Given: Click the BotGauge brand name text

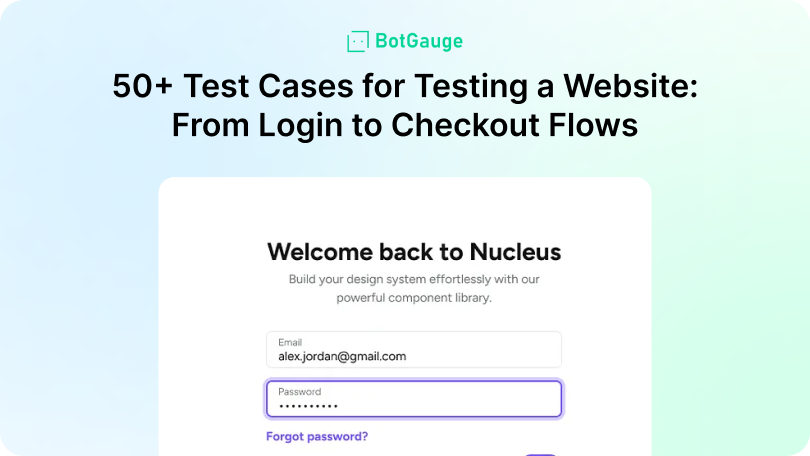Looking at the screenshot, I should pos(418,41).
